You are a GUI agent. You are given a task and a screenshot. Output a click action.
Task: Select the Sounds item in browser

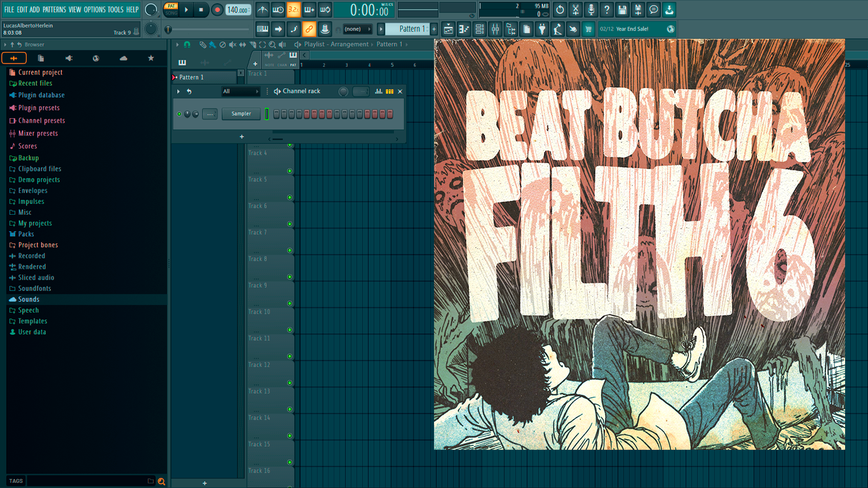(x=29, y=299)
